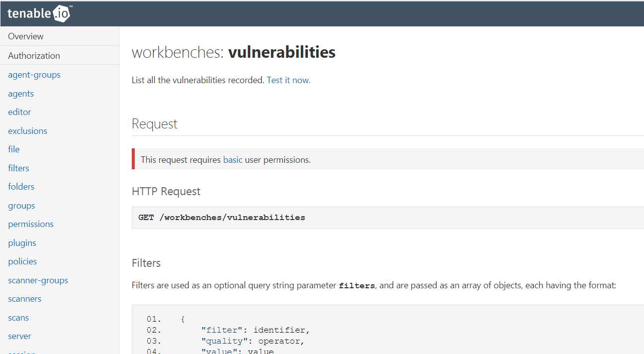Viewport: 644px width, 354px height.
Task: Open the folders API reference
Action: coord(21,186)
